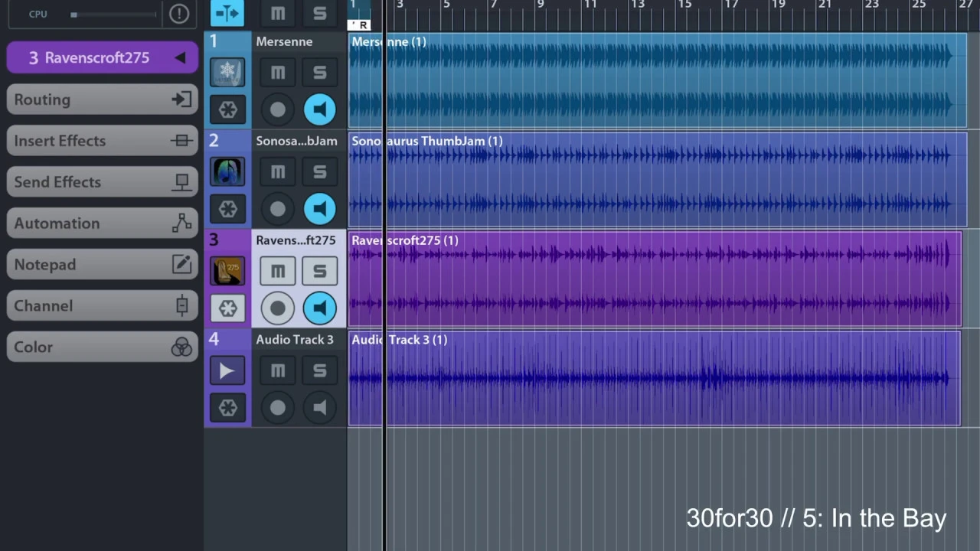This screenshot has width=980, height=551.
Task: Select the Ravens...ft275 track name
Action: (x=296, y=240)
